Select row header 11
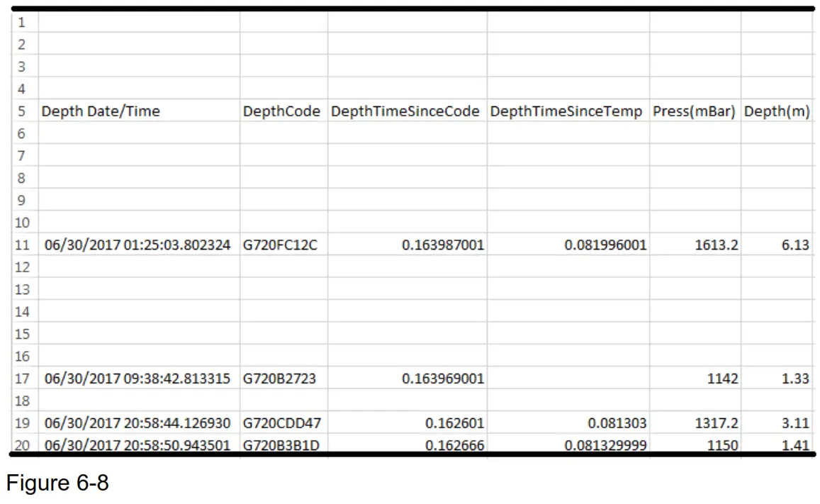The image size is (820, 504). [x=25, y=245]
